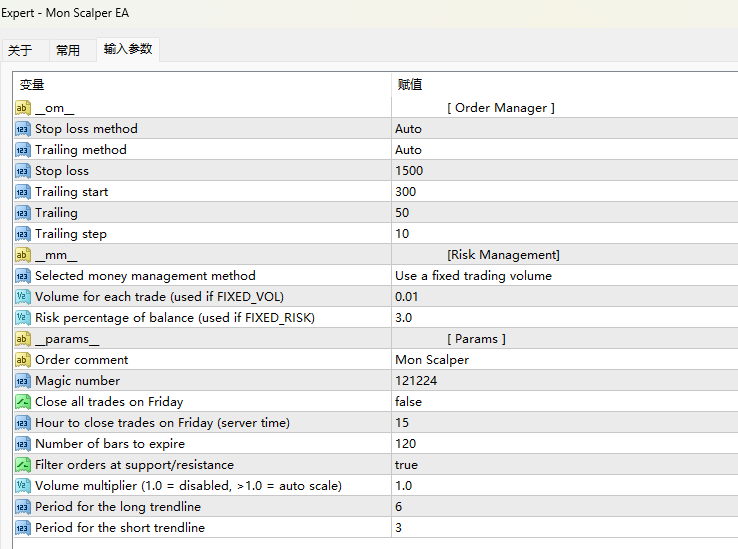Click the boolean icon beside Close all trades on Friday

(x=23, y=402)
